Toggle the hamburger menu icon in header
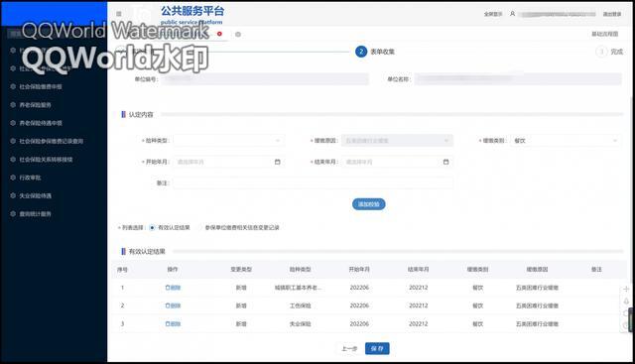Viewport: 635px width, 364px height. click(x=119, y=14)
